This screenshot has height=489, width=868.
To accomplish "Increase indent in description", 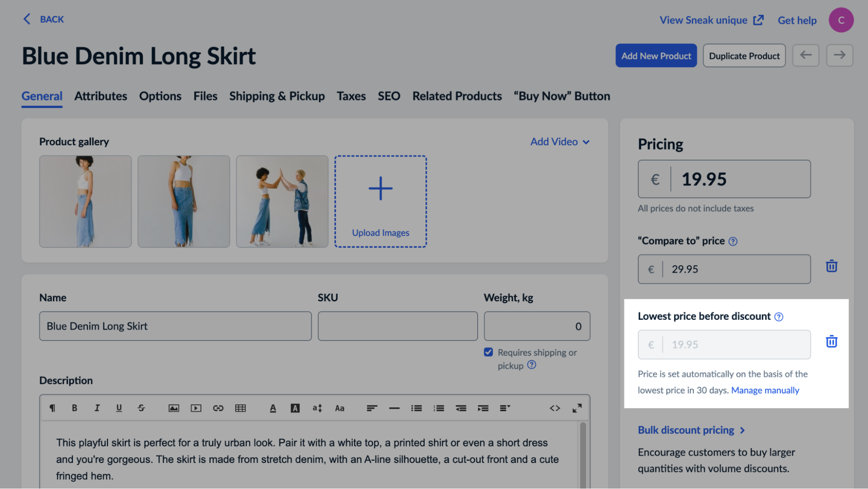I will click(483, 408).
